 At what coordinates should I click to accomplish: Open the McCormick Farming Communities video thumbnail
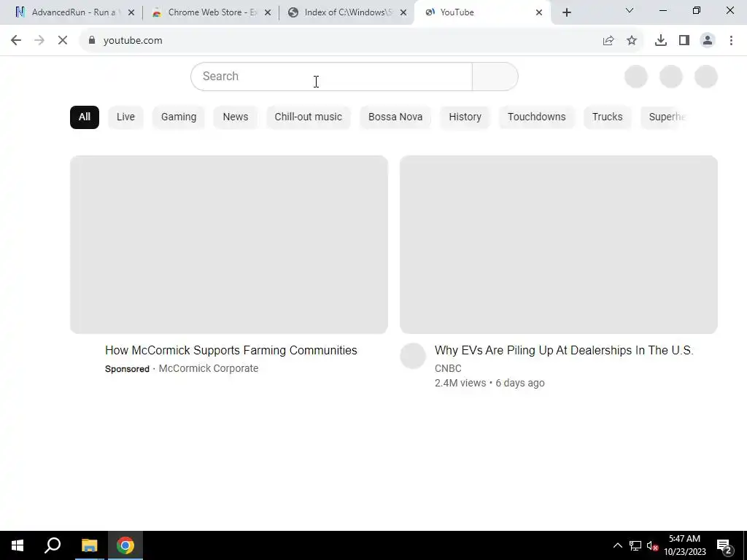point(228,244)
